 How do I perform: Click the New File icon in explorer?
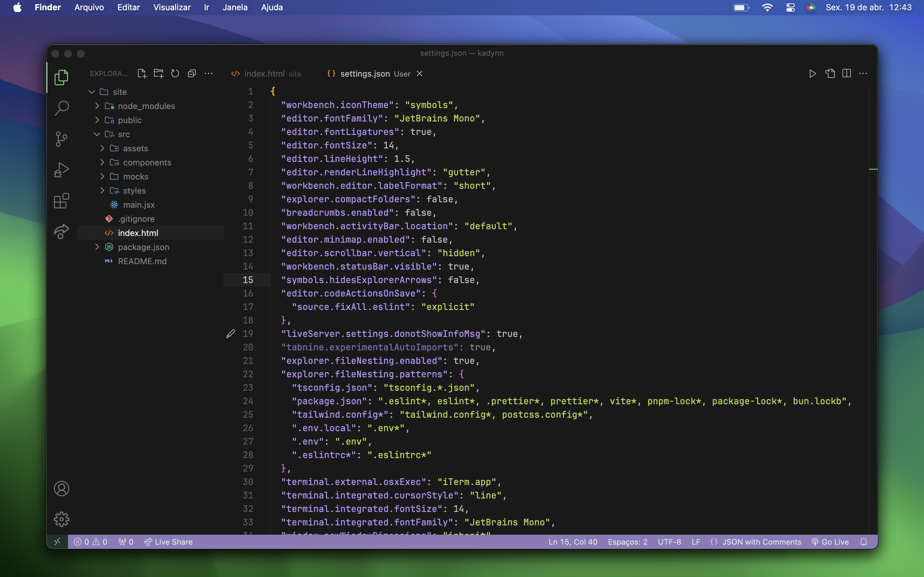pyautogui.click(x=142, y=74)
